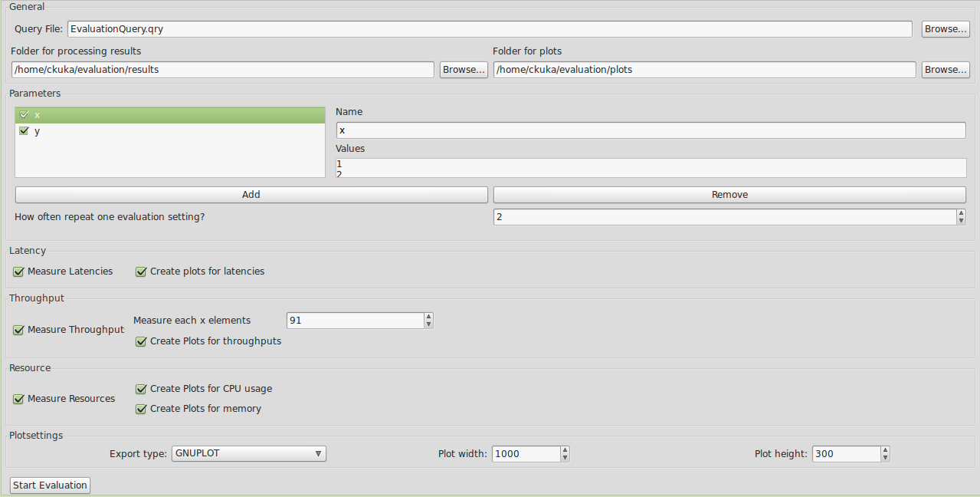Viewport: 980px width, 497px height.
Task: Disable Measure Latencies checkbox
Action: [x=18, y=272]
